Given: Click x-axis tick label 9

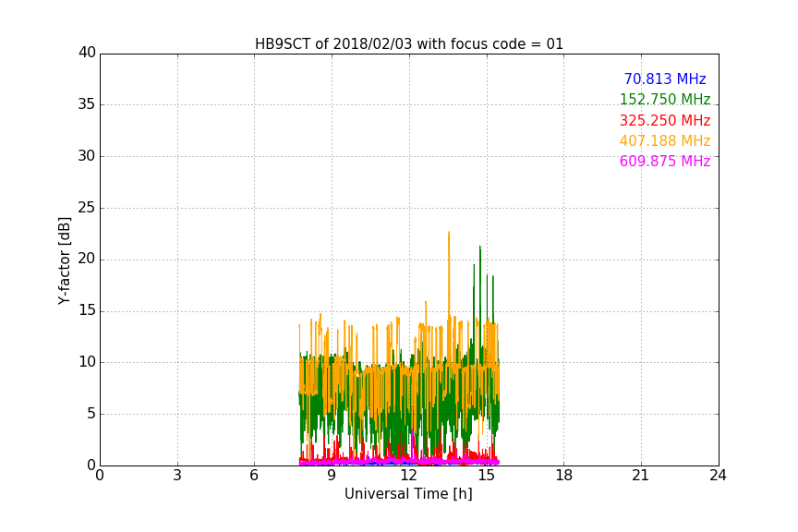Looking at the screenshot, I should tap(332, 476).
